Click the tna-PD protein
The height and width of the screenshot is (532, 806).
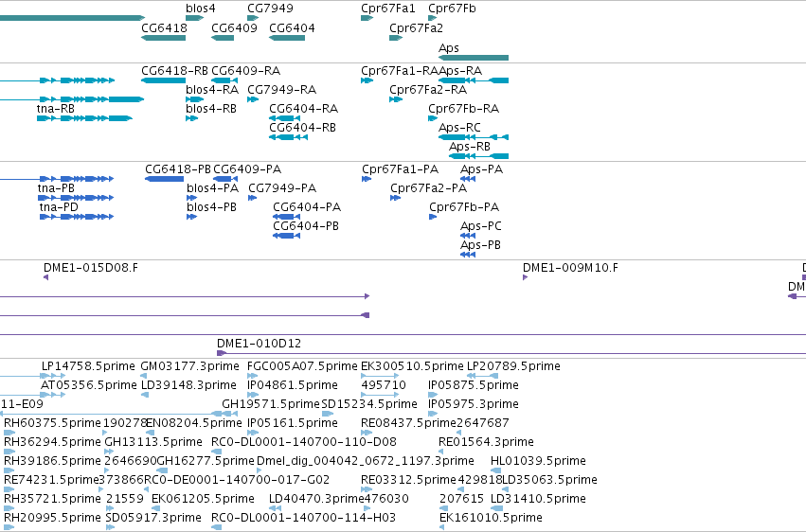coord(77,217)
